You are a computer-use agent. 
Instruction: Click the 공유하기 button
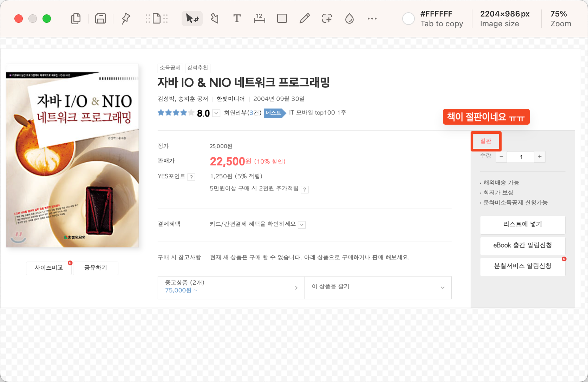click(96, 268)
